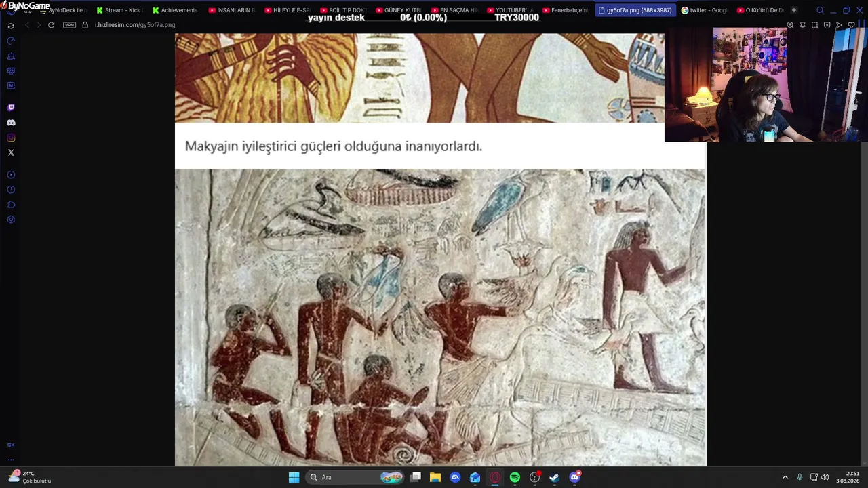
Task: Go back to the previous page
Action: (x=27, y=25)
